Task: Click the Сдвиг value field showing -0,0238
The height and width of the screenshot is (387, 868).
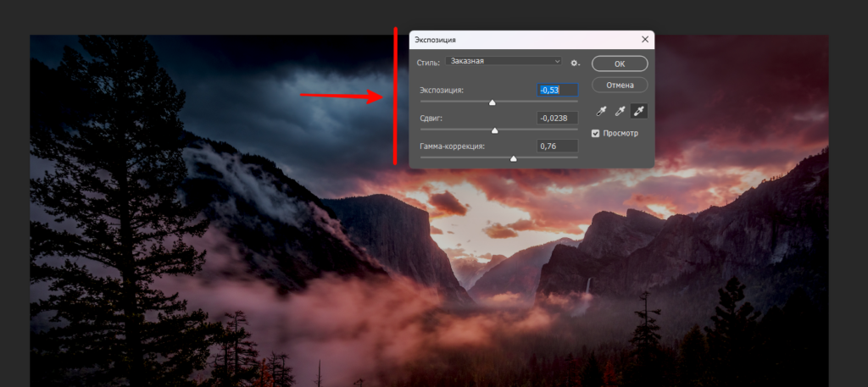Action: (x=558, y=118)
